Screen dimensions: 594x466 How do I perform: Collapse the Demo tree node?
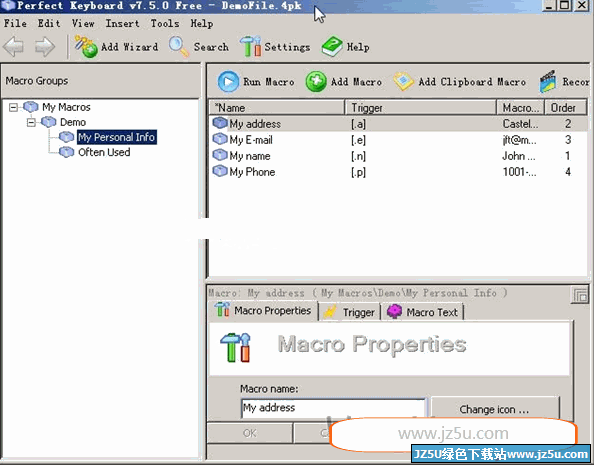[x=31, y=122]
